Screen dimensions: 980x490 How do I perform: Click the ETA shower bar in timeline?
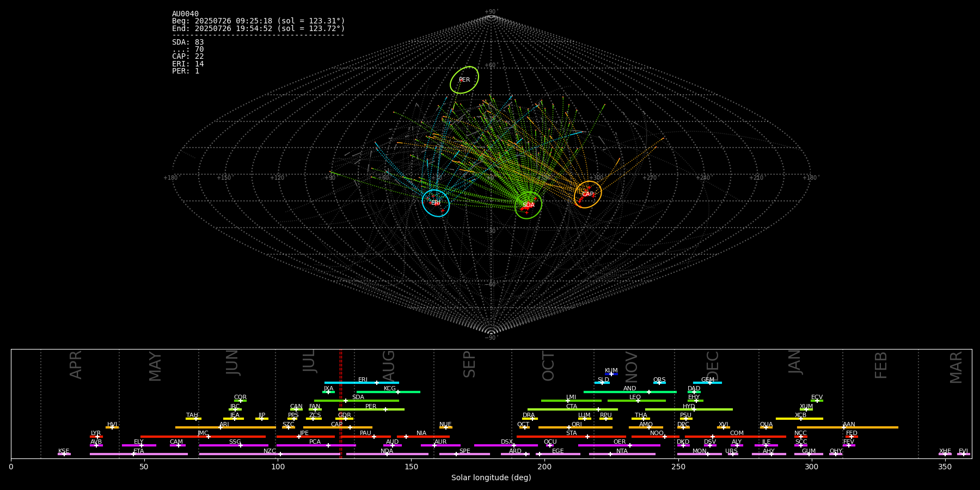point(139,454)
